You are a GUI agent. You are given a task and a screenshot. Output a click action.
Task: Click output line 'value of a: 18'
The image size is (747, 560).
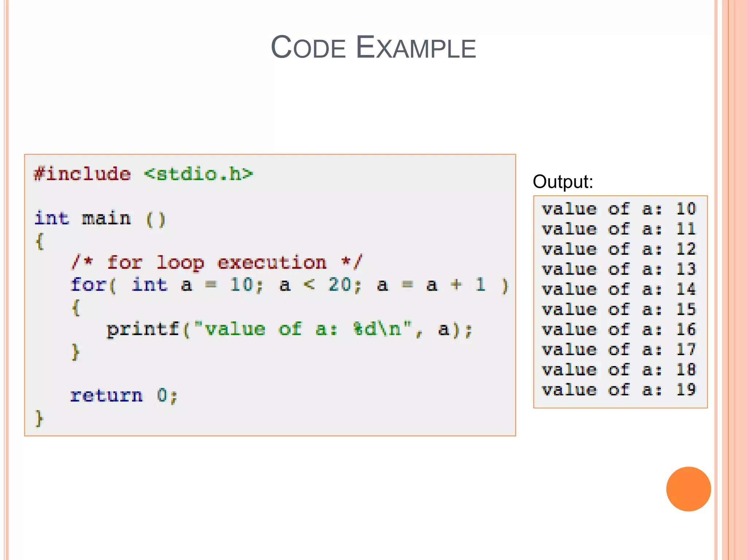[x=619, y=370]
